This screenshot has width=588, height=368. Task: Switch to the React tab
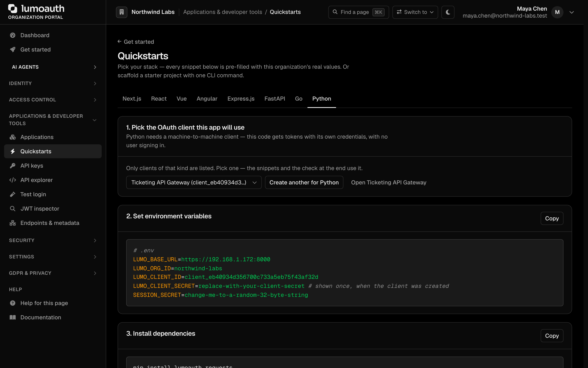(159, 99)
